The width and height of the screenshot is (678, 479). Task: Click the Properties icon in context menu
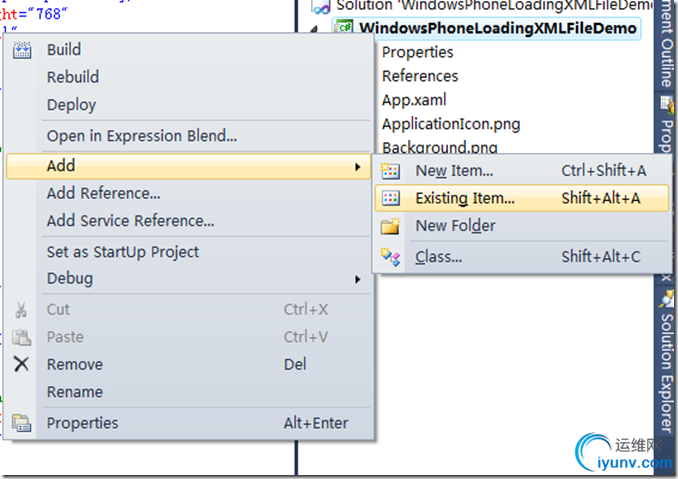tap(22, 423)
